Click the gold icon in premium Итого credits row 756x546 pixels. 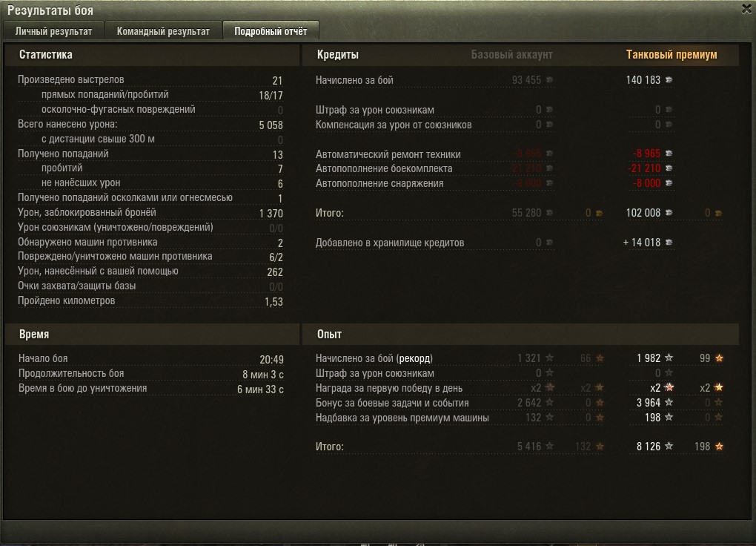point(718,213)
